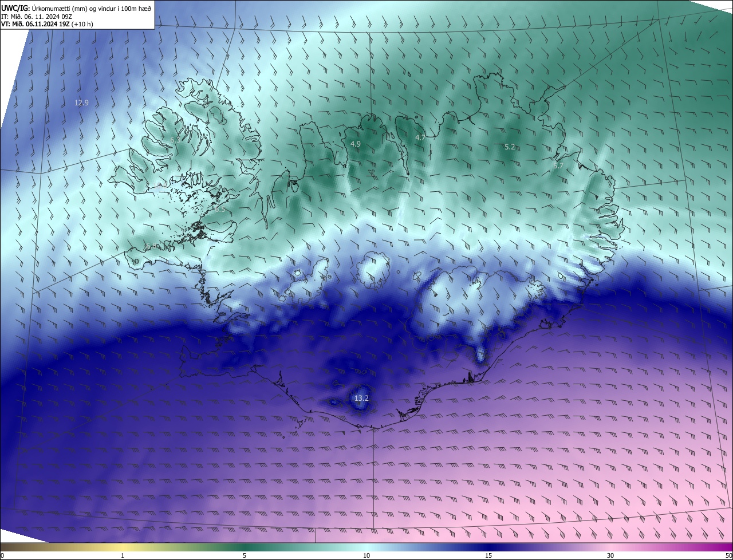Click the 6.5 value label near Breiðafjörður
The width and height of the screenshot is (733, 560).
pyautogui.click(x=220, y=210)
